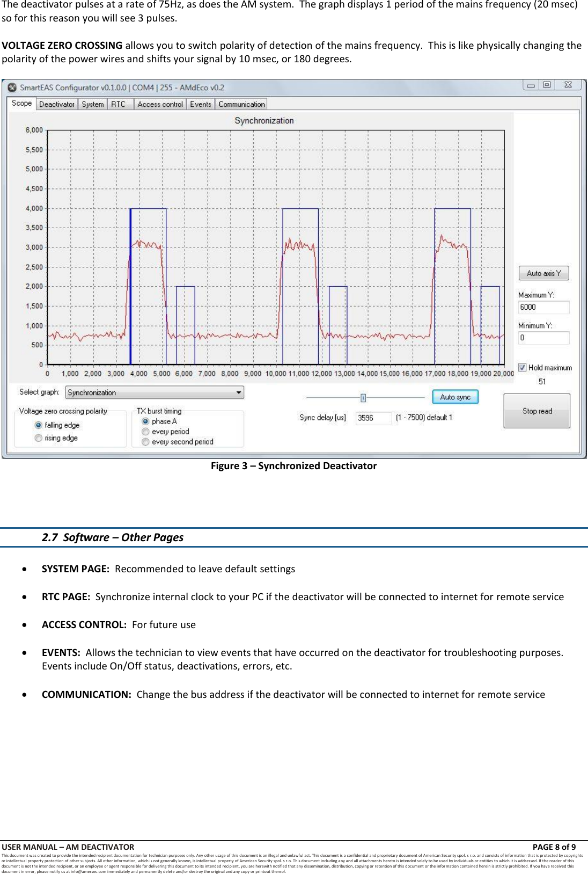
Task: Open the Select graph dropdown
Action: tap(155, 392)
